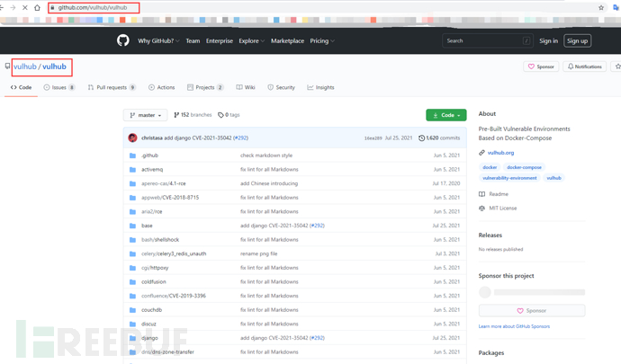This screenshot has height=364, width=621.
Task: Open the vulhub.org website link
Action: pyautogui.click(x=500, y=153)
